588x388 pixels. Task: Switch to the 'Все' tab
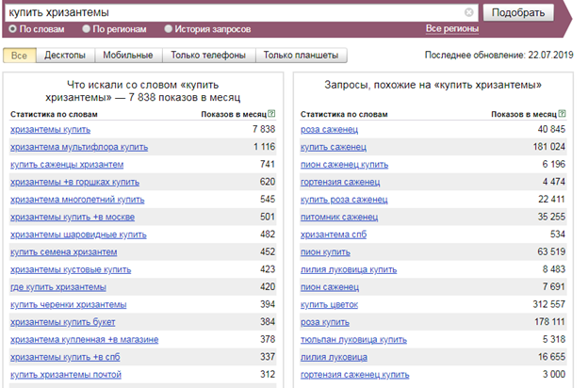19,56
